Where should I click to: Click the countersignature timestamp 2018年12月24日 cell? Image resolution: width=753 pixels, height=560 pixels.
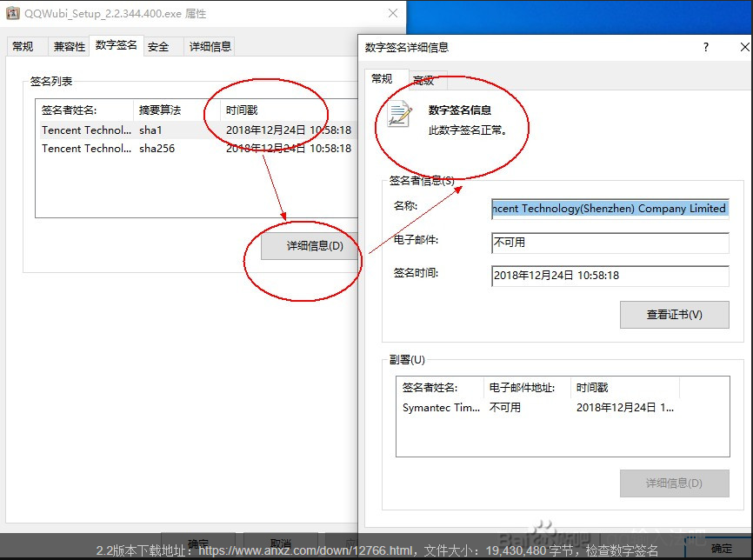(x=625, y=408)
